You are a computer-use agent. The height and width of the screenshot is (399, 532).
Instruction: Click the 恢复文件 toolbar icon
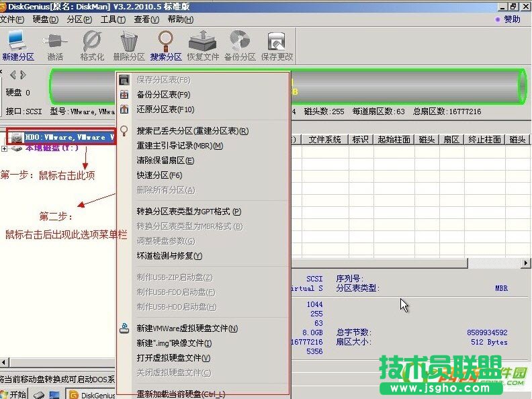[x=203, y=46]
